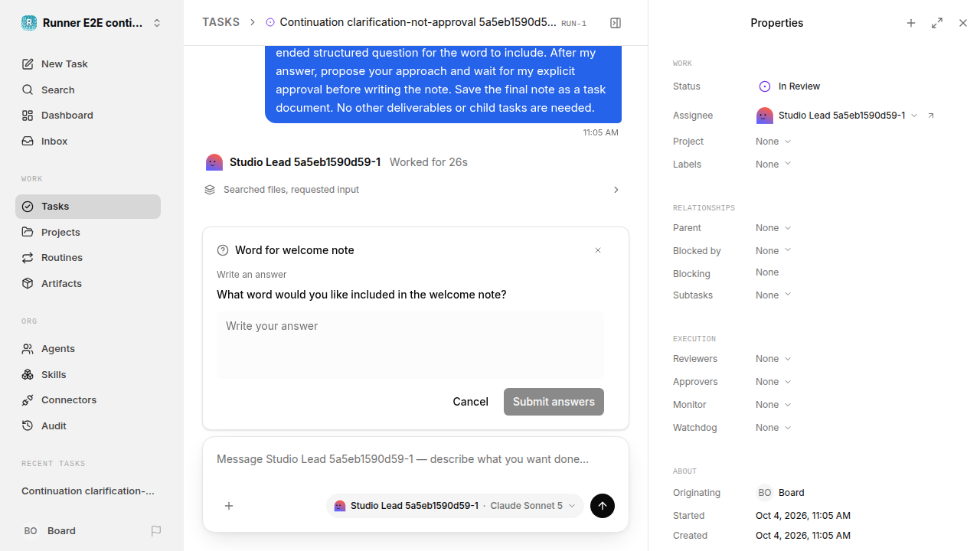Viewport: 980px width, 551px height.
Task: Open the Claude Sonnet 5 model selector
Action: click(x=533, y=506)
